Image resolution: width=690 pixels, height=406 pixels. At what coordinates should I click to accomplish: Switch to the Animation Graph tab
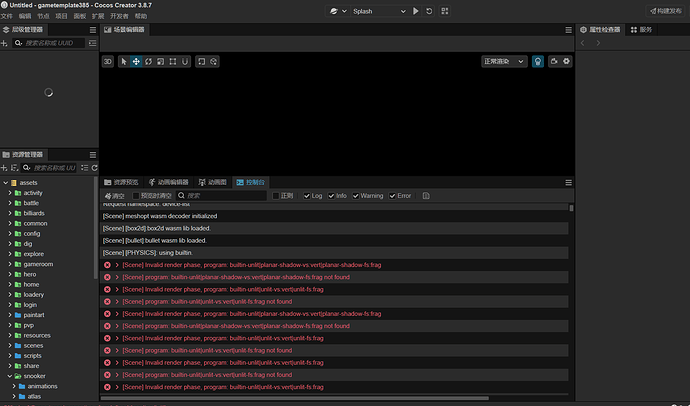coord(213,182)
